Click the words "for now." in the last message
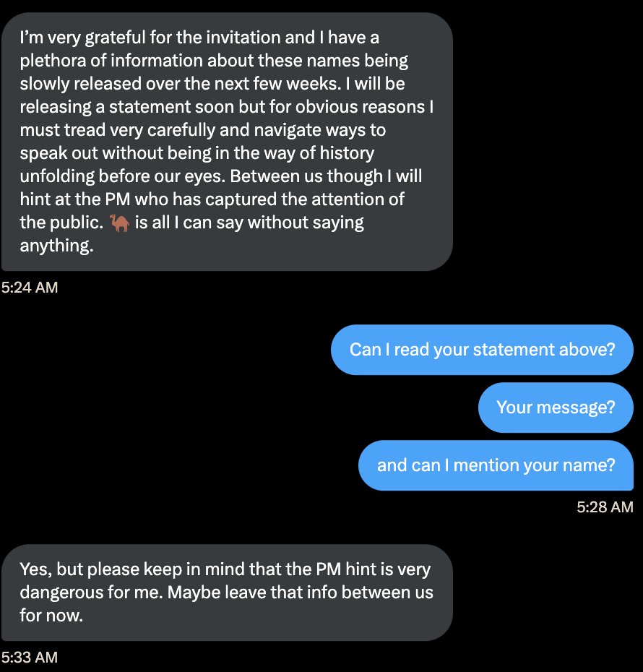The height and width of the screenshot is (672, 643). (x=48, y=616)
